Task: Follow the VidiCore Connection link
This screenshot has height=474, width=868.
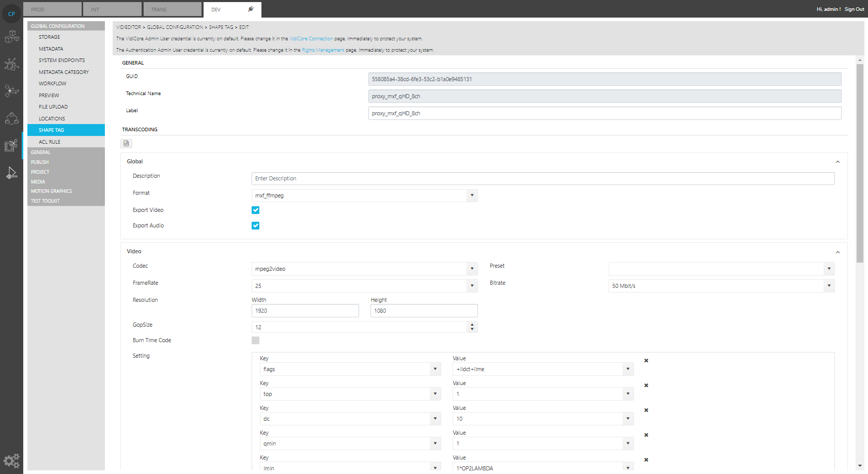Action: [311, 39]
